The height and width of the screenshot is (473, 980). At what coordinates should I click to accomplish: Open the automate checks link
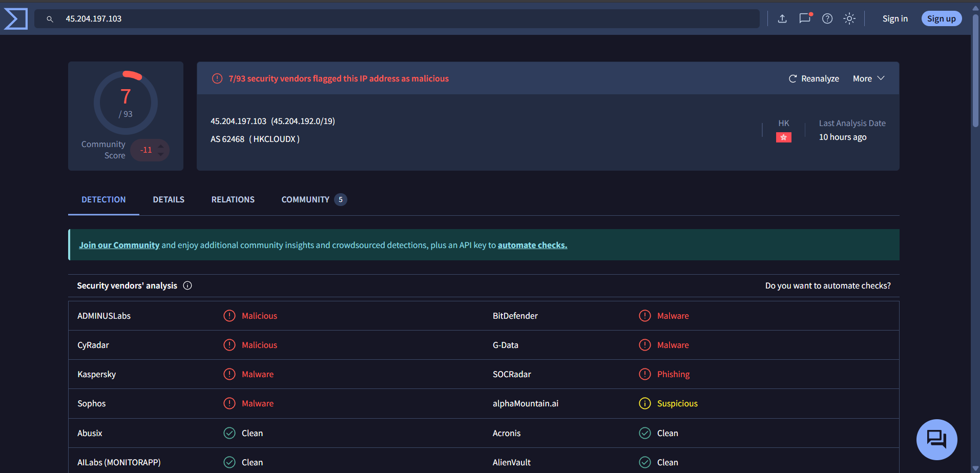point(532,245)
